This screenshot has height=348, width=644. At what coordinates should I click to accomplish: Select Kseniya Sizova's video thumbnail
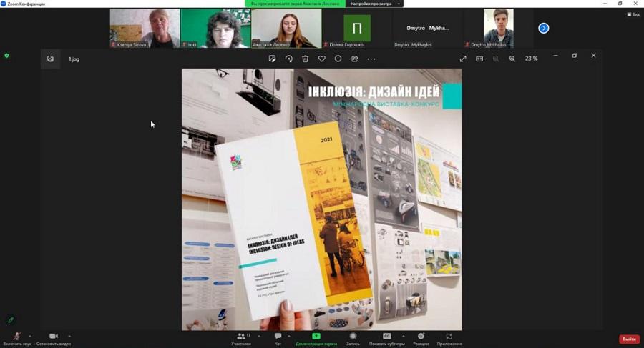coord(145,29)
